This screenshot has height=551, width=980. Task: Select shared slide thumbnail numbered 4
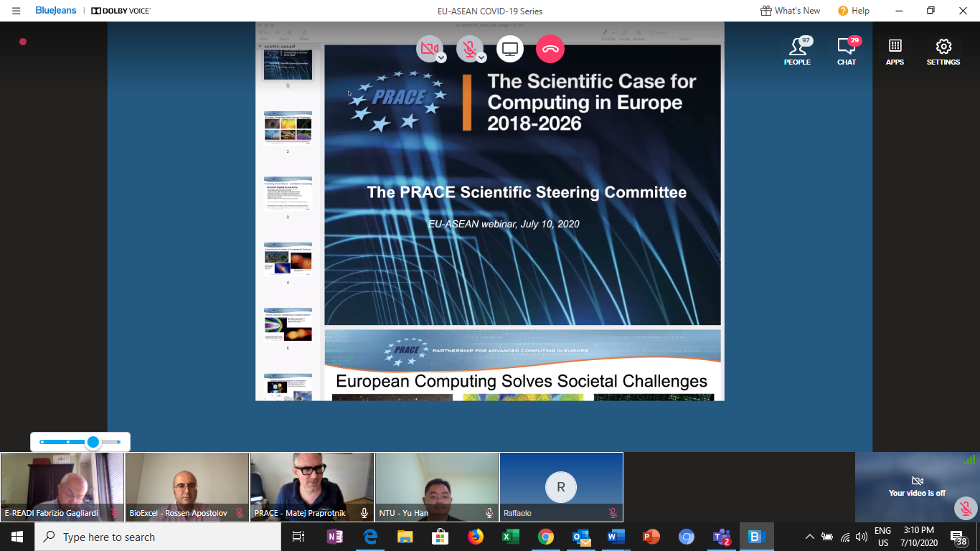(288, 260)
